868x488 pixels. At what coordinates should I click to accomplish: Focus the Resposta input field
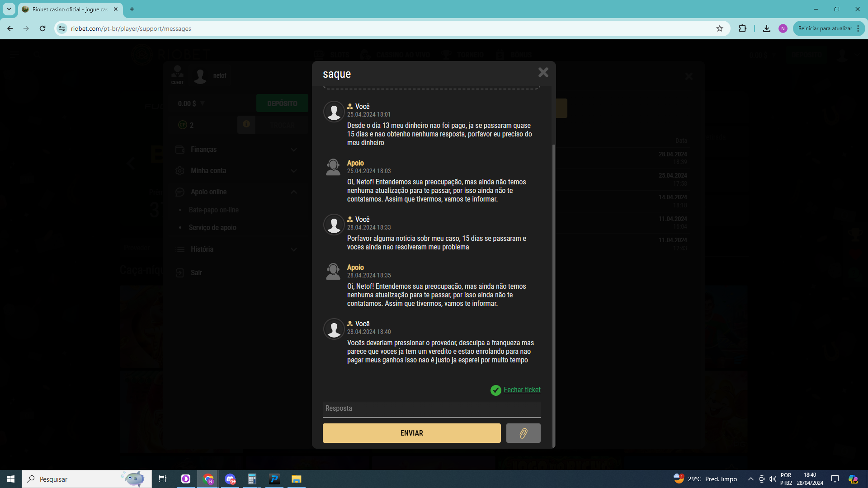click(x=431, y=408)
